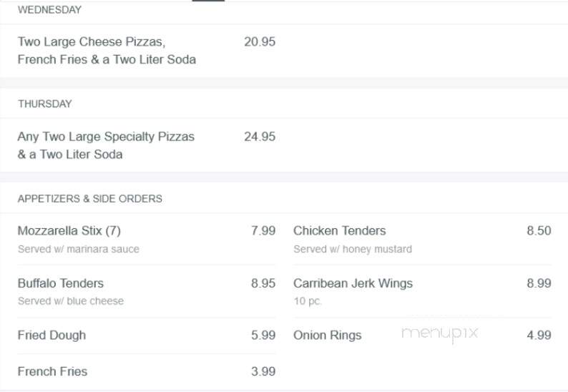The width and height of the screenshot is (568, 392).
Task: Click the 20.95 Wednesday deal price
Action: click(260, 41)
